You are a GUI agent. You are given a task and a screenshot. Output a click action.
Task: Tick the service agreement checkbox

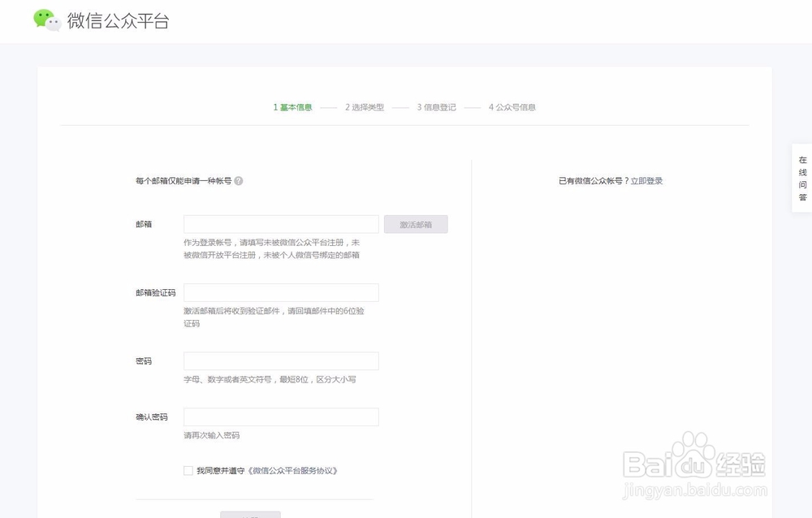coord(188,470)
